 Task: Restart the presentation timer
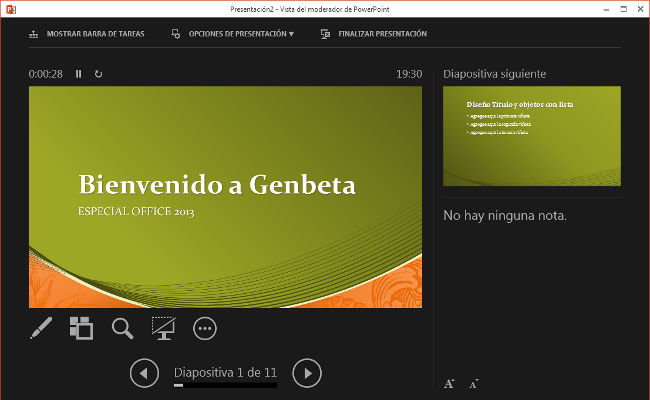click(98, 74)
